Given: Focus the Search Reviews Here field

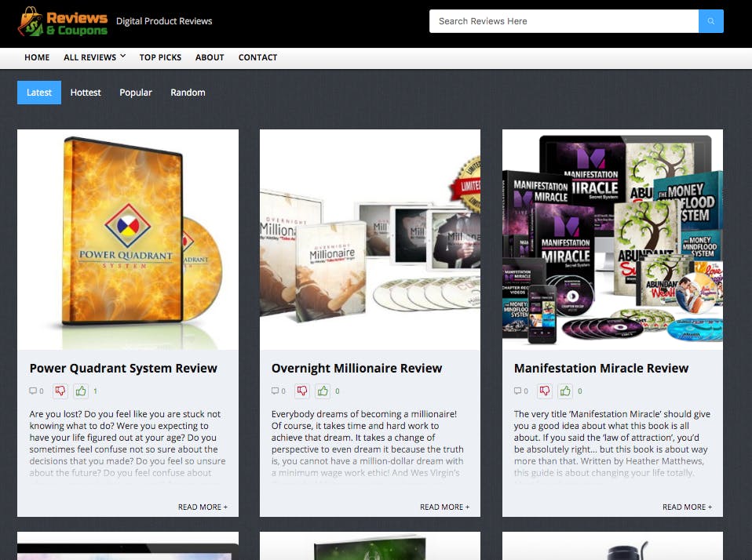Looking at the screenshot, I should point(563,21).
